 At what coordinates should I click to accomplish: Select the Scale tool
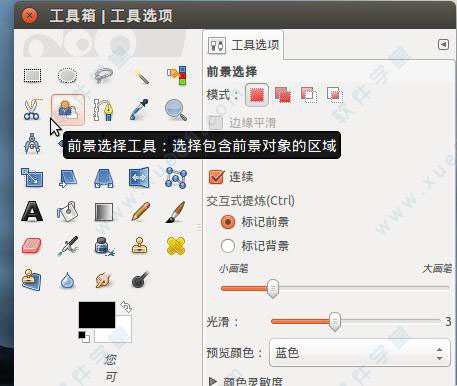pyautogui.click(x=32, y=177)
